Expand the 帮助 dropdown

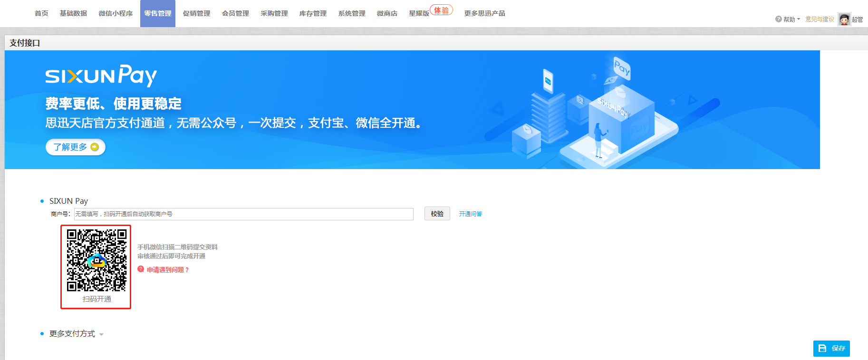click(x=792, y=19)
